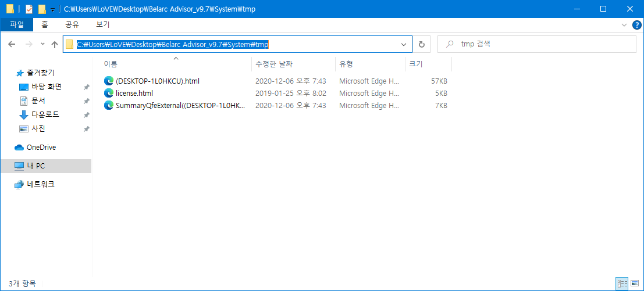The width and height of the screenshot is (644, 291).
Task: Click the pin icon next to 다운로드
Action: click(x=86, y=115)
